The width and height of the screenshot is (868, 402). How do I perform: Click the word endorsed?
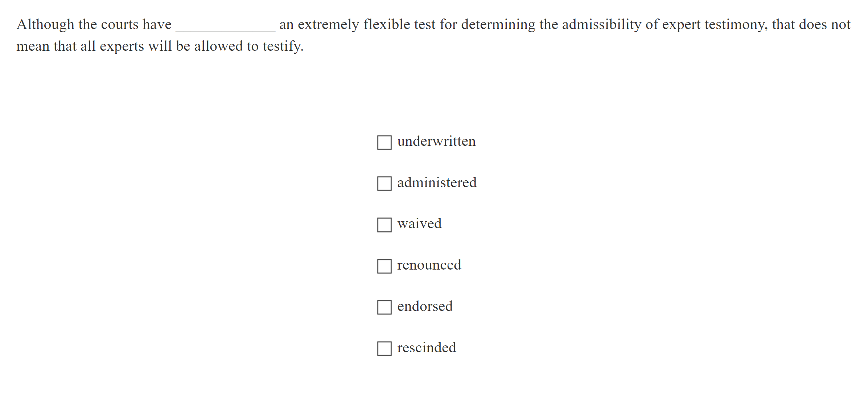424,307
